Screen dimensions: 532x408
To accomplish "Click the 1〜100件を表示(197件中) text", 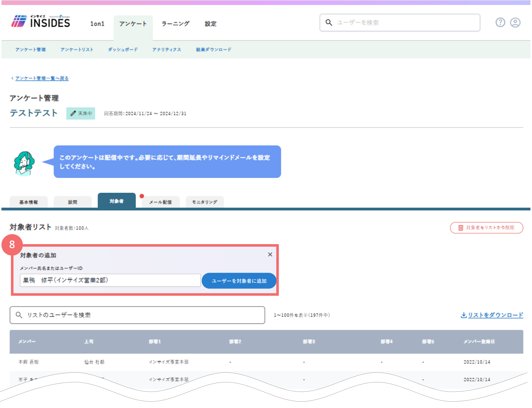I will coord(302,315).
